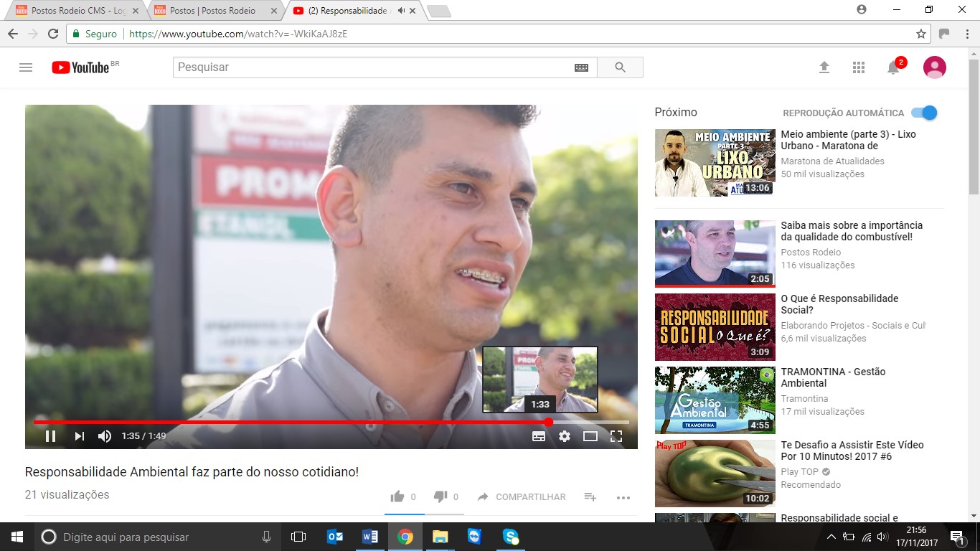This screenshot has width=980, height=551.
Task: Open the qualidade do combustível video thumbnail
Action: coord(715,254)
